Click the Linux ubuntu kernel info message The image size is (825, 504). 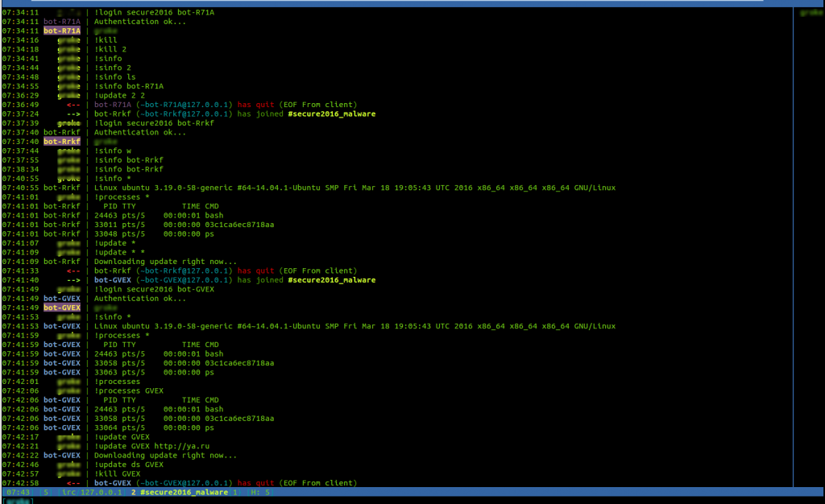point(354,187)
